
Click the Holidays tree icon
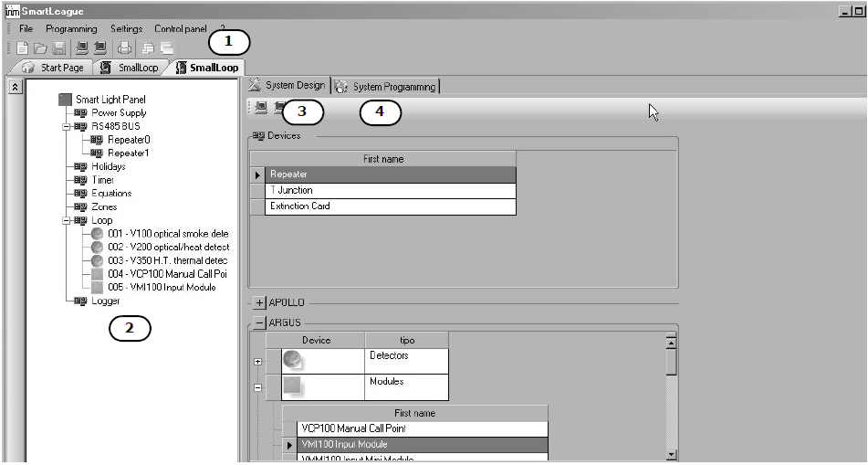point(80,166)
